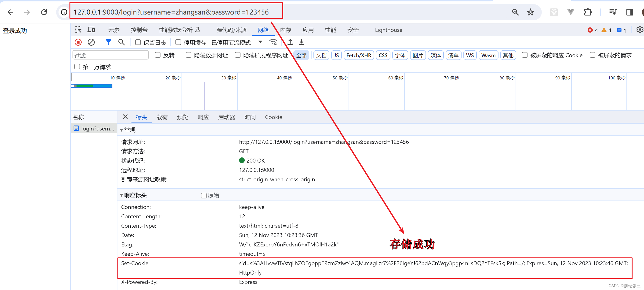The width and height of the screenshot is (644, 290).
Task: Toggle device toolbar emulation icon
Action: tap(91, 30)
